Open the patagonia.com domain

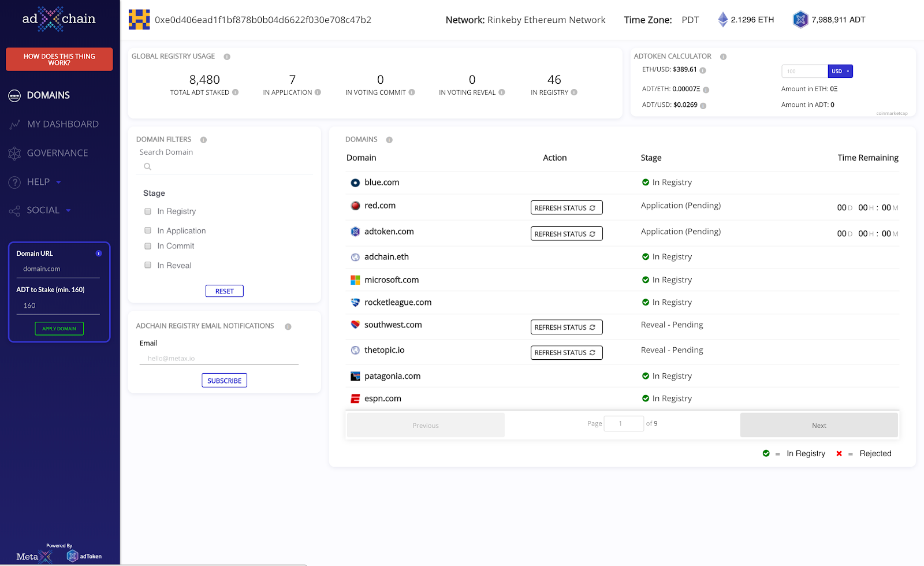tap(392, 376)
